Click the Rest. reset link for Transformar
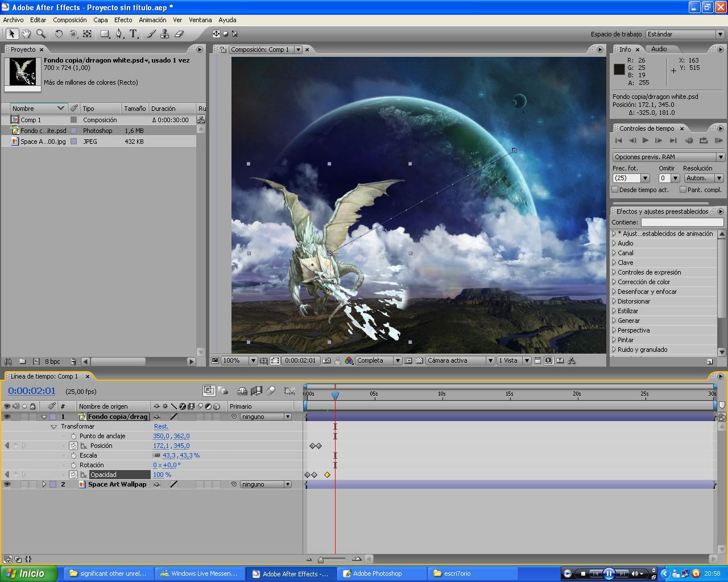Viewport: 728px width, 582px height. click(x=161, y=426)
